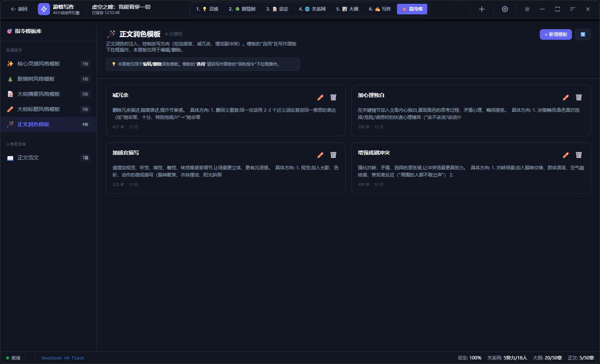Delete the 加心理独白 template via trash icon
The width and height of the screenshot is (600, 364).
(x=579, y=97)
